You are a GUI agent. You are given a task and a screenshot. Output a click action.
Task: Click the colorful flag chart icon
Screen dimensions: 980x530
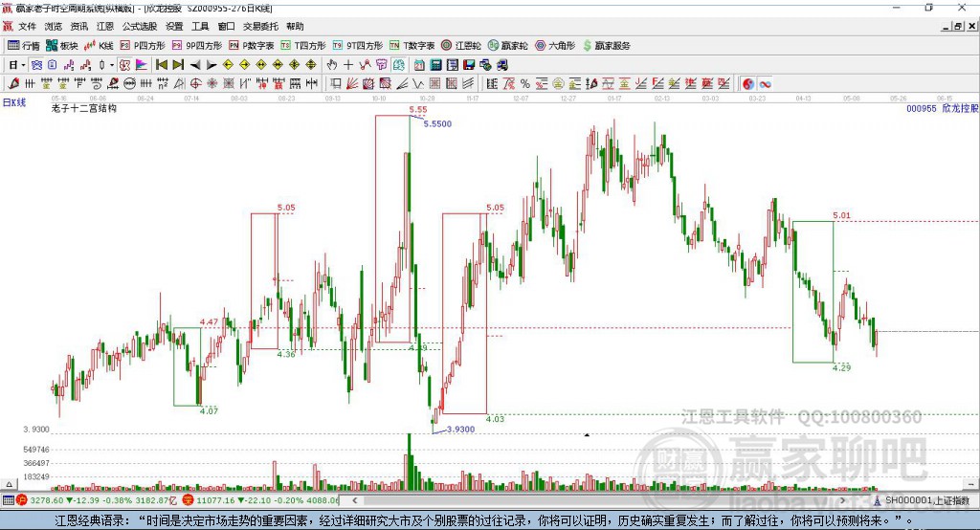[142, 65]
